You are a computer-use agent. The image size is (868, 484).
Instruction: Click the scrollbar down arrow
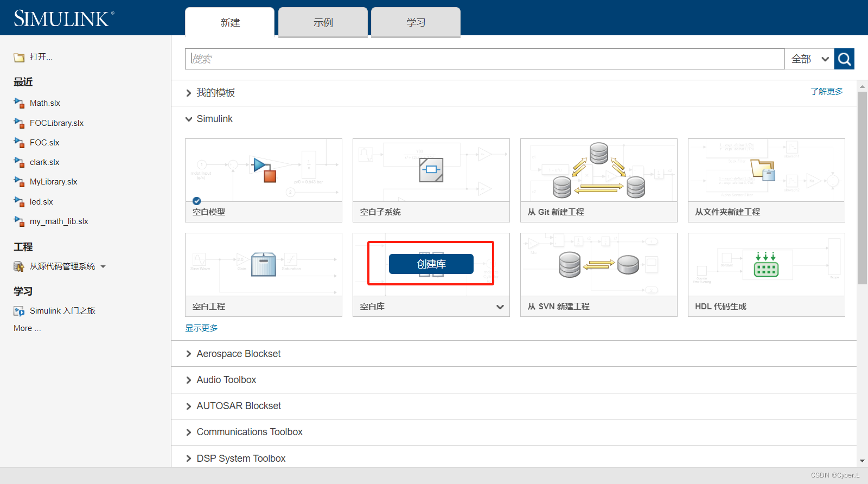click(862, 461)
